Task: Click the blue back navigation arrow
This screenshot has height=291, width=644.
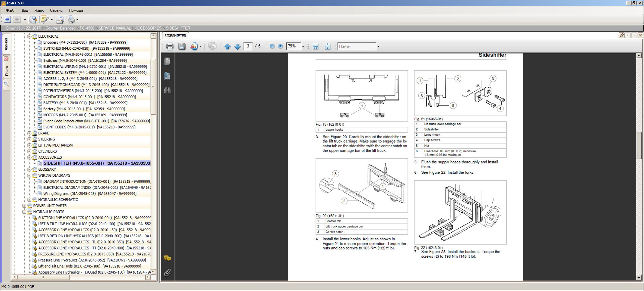Action: pyautogui.click(x=7, y=20)
